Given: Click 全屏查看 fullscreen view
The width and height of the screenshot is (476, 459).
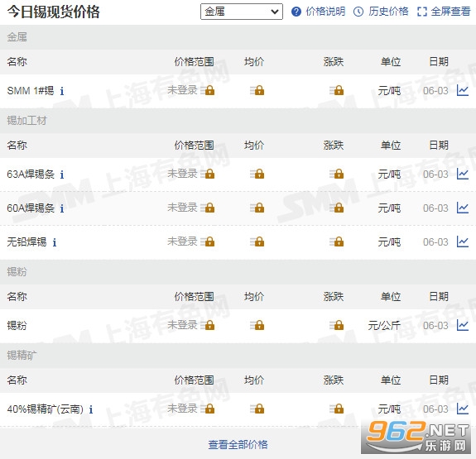Looking at the screenshot, I should 450,12.
